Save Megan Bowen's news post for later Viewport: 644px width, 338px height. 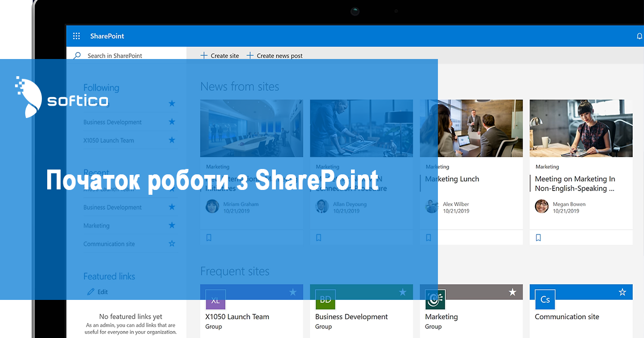pyautogui.click(x=538, y=237)
